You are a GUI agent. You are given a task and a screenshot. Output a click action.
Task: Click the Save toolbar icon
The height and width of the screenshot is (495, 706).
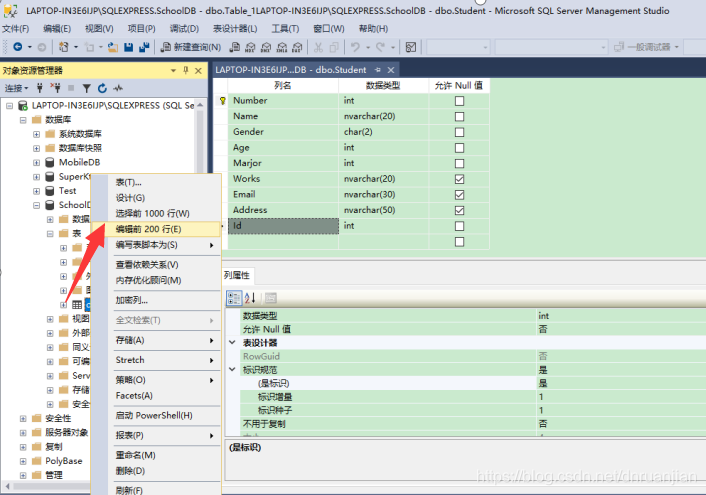tap(129, 47)
